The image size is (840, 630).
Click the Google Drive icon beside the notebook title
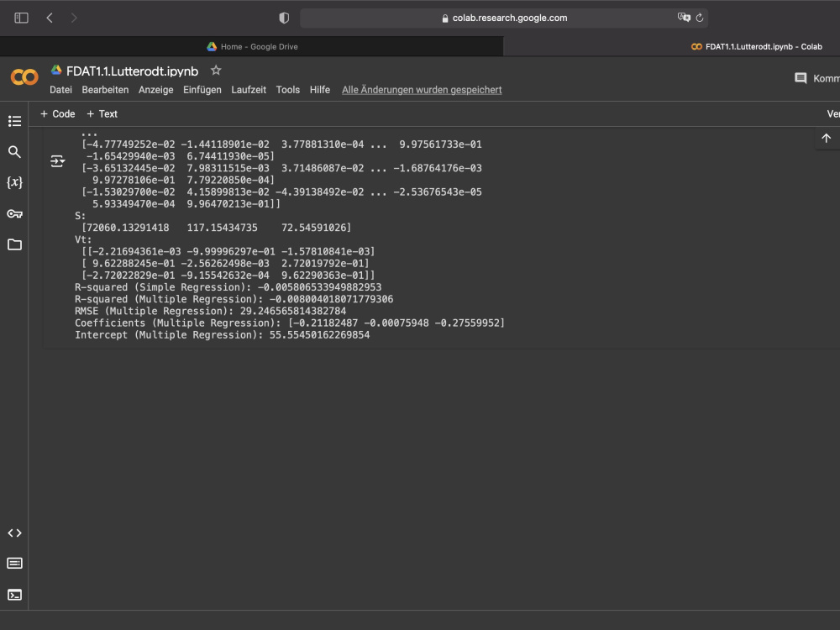56,71
